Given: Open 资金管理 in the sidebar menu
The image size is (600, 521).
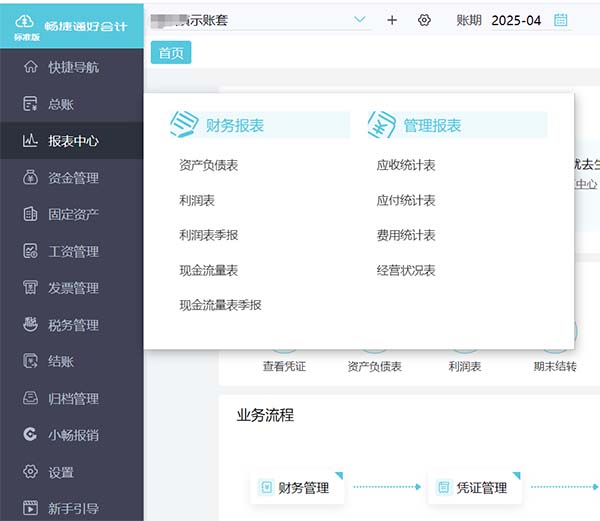Looking at the screenshot, I should 72,177.
